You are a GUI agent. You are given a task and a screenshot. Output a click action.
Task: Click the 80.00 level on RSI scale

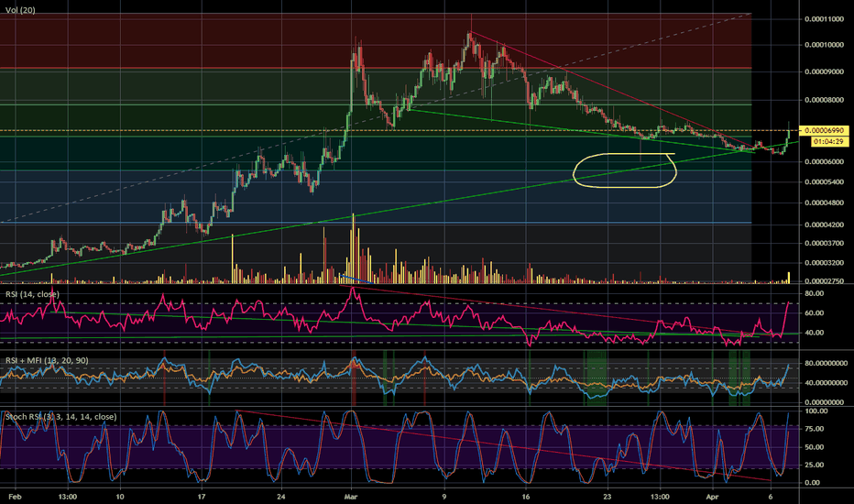pos(814,293)
